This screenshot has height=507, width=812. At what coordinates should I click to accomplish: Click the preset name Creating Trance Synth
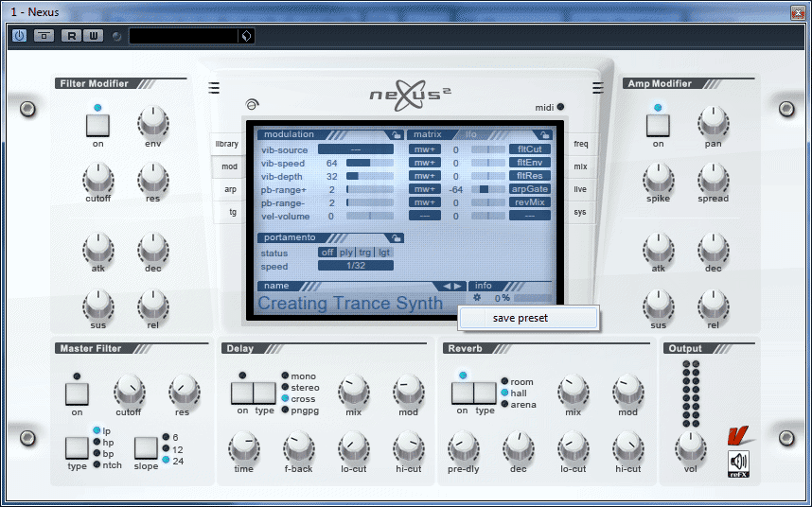click(350, 304)
